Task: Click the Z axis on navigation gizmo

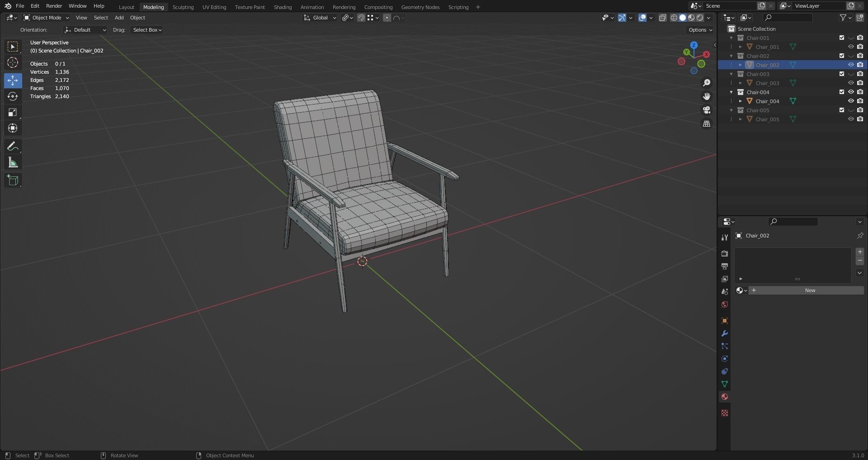Action: coord(694,45)
